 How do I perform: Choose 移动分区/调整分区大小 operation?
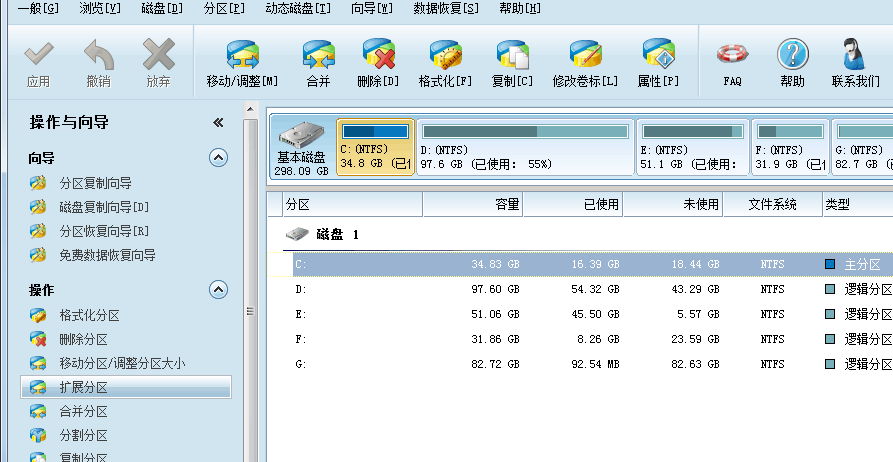[x=122, y=363]
